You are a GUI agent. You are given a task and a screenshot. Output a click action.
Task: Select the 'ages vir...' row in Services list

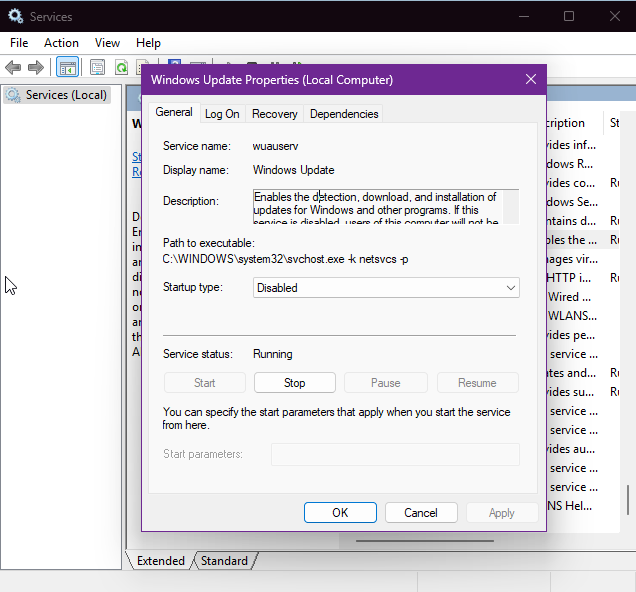[582, 259]
